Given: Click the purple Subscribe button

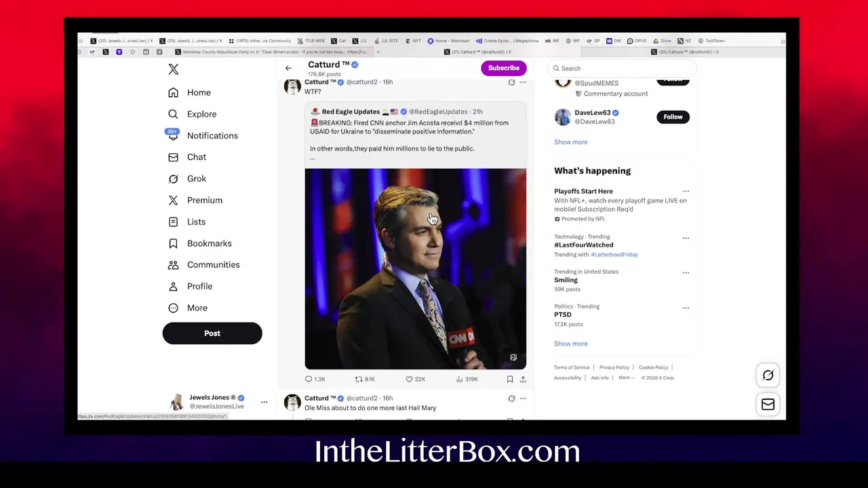Looking at the screenshot, I should (x=504, y=68).
